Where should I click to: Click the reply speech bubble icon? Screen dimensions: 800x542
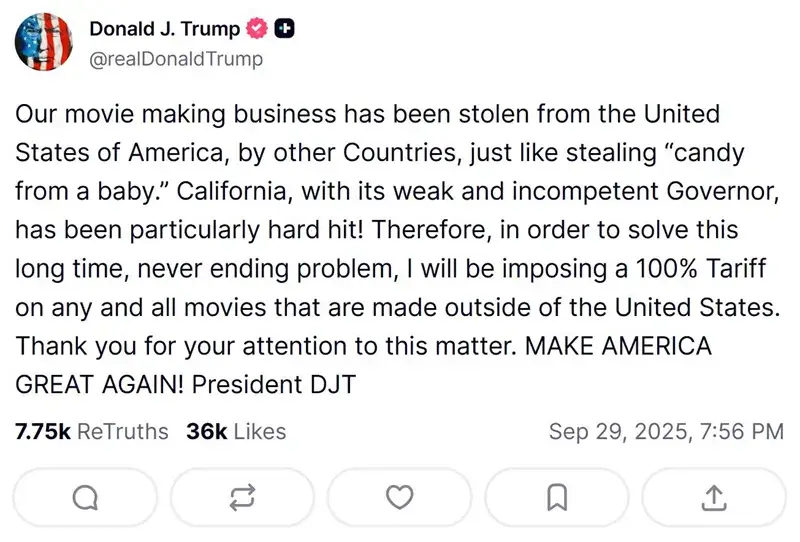86,496
